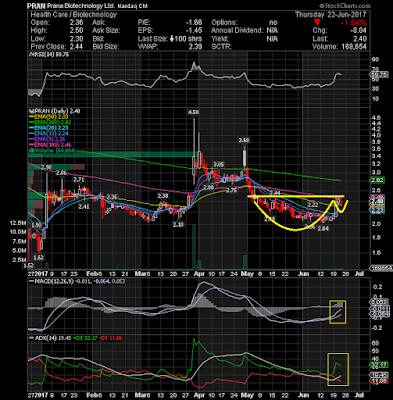The image size is (393, 400).
Task: Click the red down-triangle change indicator
Action: coord(317,23)
